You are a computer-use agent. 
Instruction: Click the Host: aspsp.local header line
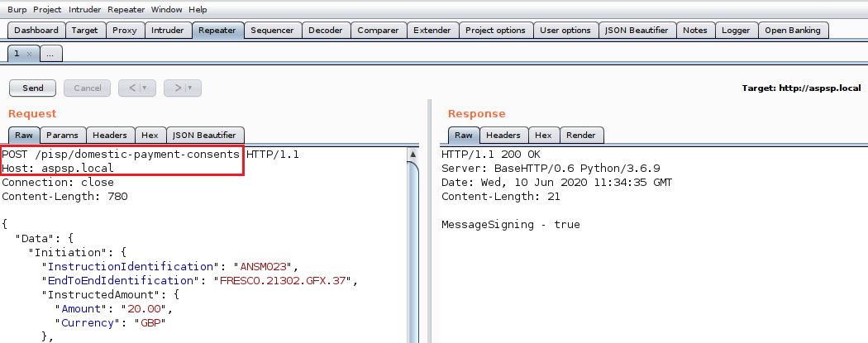[x=58, y=168]
